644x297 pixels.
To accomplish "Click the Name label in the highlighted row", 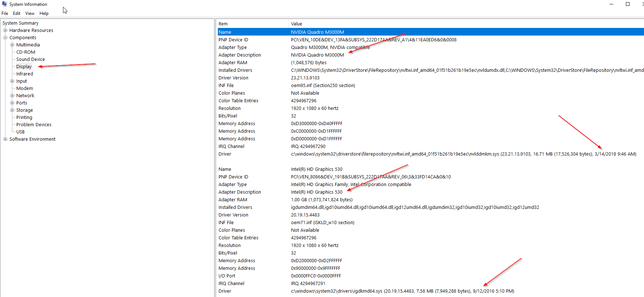I will click(225, 32).
